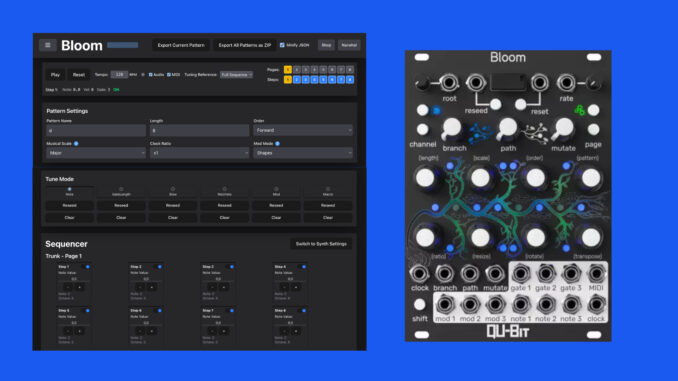Click the Mod Mode info icon

tap(278, 144)
